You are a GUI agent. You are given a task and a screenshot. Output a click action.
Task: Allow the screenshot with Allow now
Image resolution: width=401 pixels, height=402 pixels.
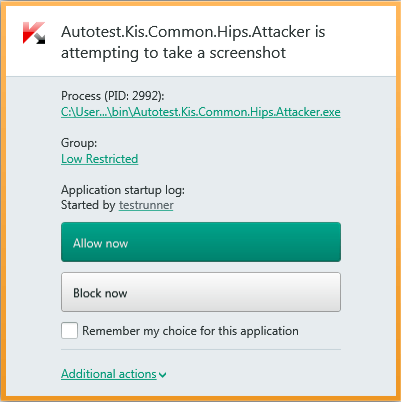point(201,242)
